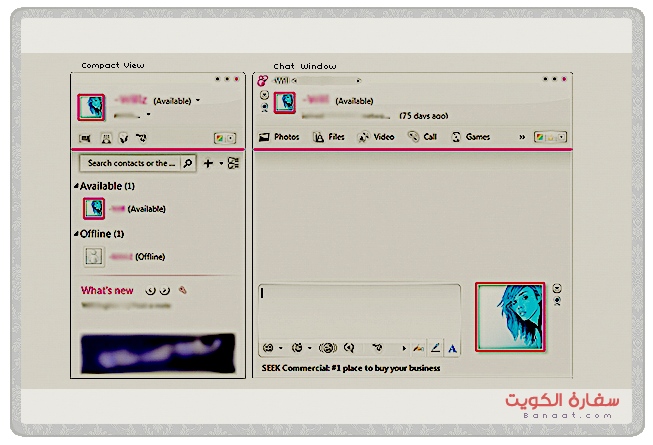Type in the Search contacts field

[130, 163]
